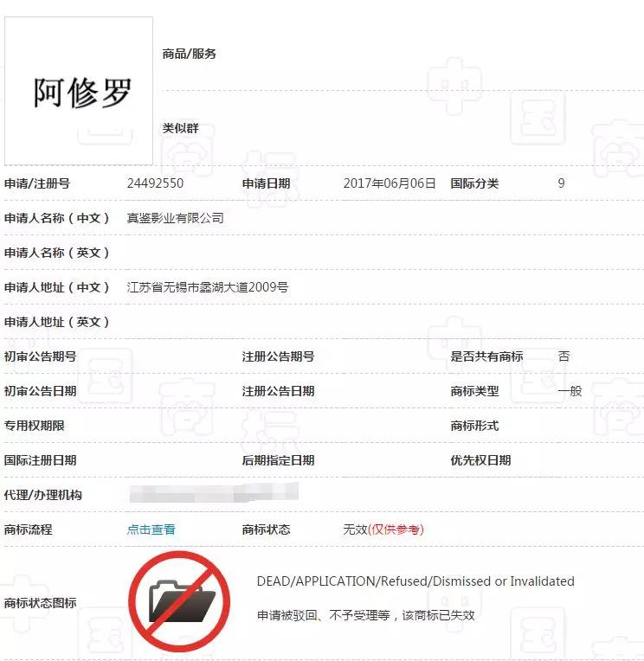Click the 专用权期限 label
Viewport: 644px width, 661px height.
point(35,426)
